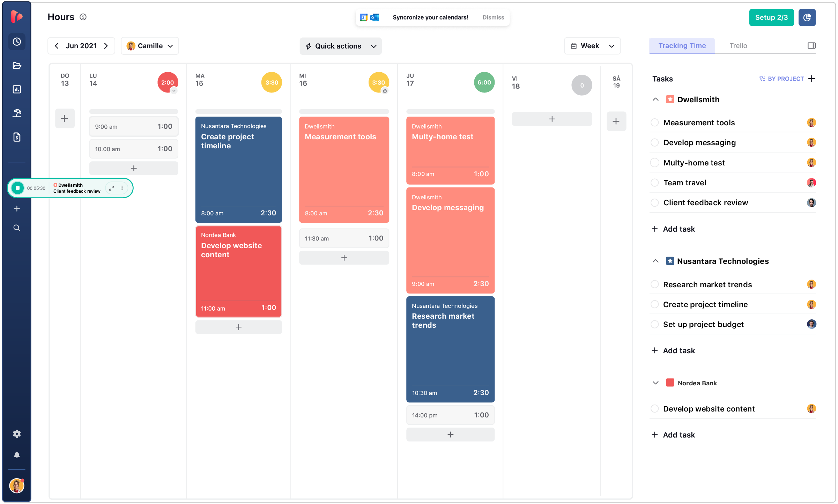
Task: Check off Research market trends task
Action: pyautogui.click(x=655, y=284)
